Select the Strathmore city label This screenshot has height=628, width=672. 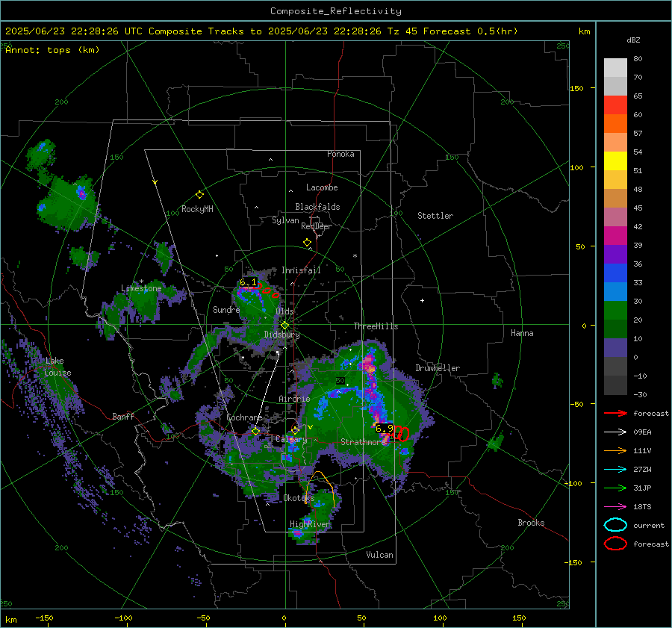point(363,442)
